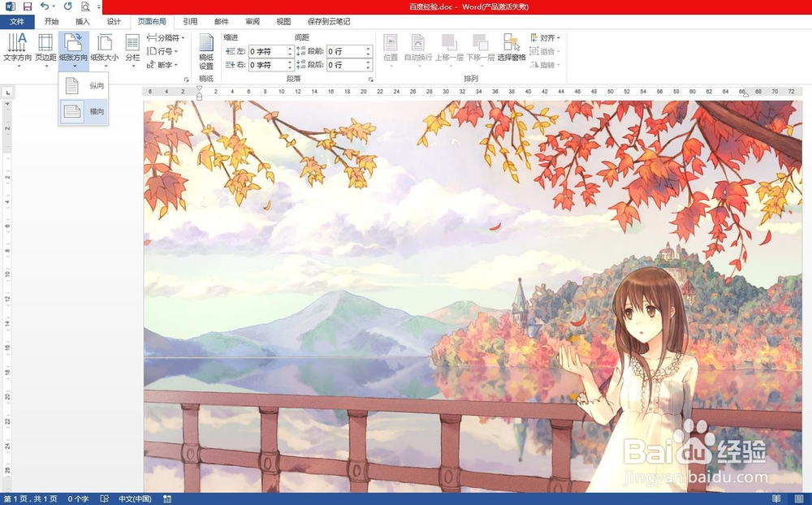Click the left indent 左 input field
The image size is (812, 505).
click(267, 51)
